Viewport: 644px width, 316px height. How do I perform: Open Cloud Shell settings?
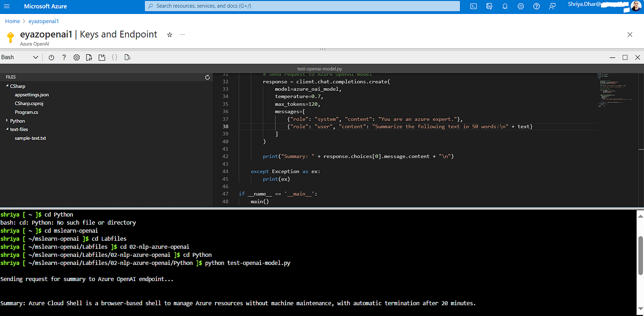pos(76,57)
